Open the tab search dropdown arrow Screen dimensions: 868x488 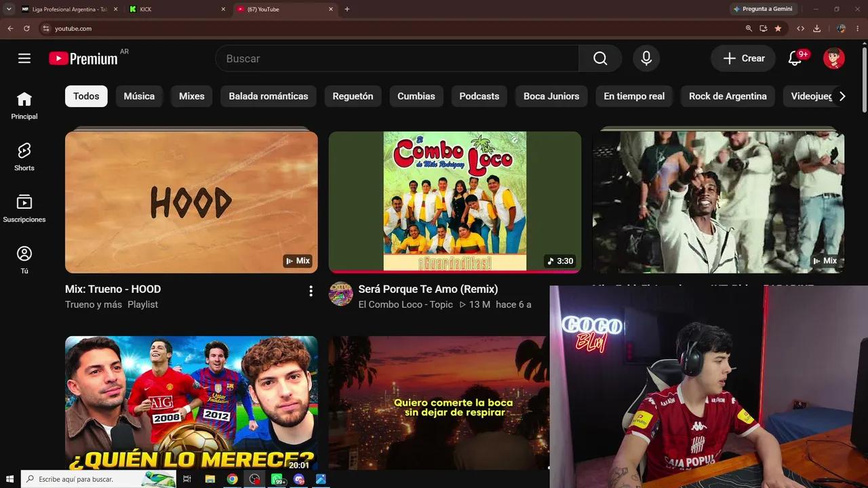(9, 9)
